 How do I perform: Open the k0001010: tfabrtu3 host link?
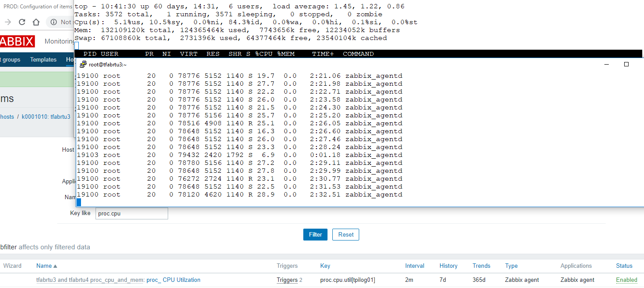pyautogui.click(x=46, y=117)
